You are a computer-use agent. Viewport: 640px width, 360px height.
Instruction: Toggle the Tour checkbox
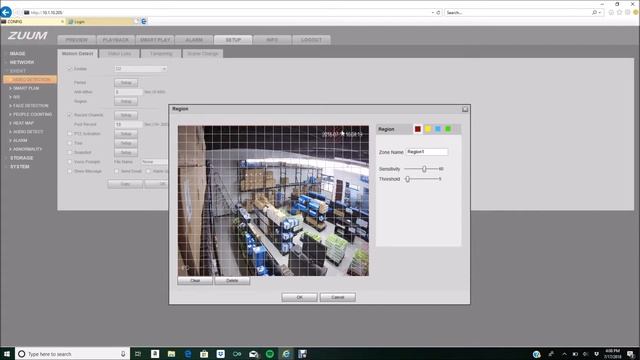[69, 143]
